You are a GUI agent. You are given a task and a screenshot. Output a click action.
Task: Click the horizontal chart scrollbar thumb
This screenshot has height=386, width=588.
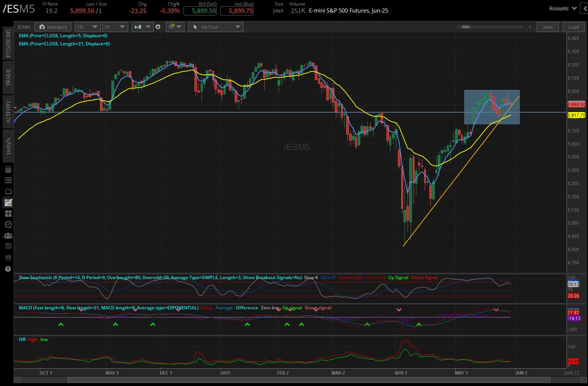(x=309, y=380)
